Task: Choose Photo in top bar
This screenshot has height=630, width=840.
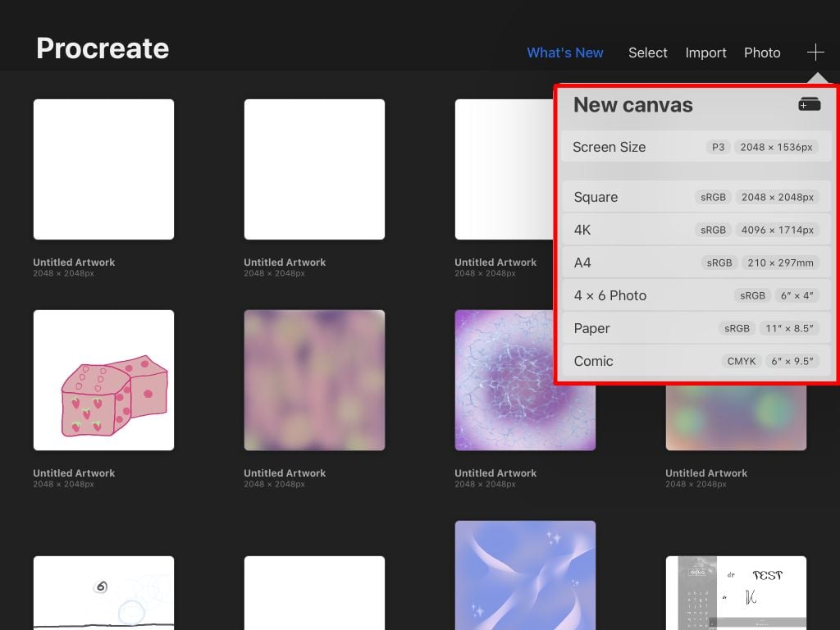Action: 762,52
